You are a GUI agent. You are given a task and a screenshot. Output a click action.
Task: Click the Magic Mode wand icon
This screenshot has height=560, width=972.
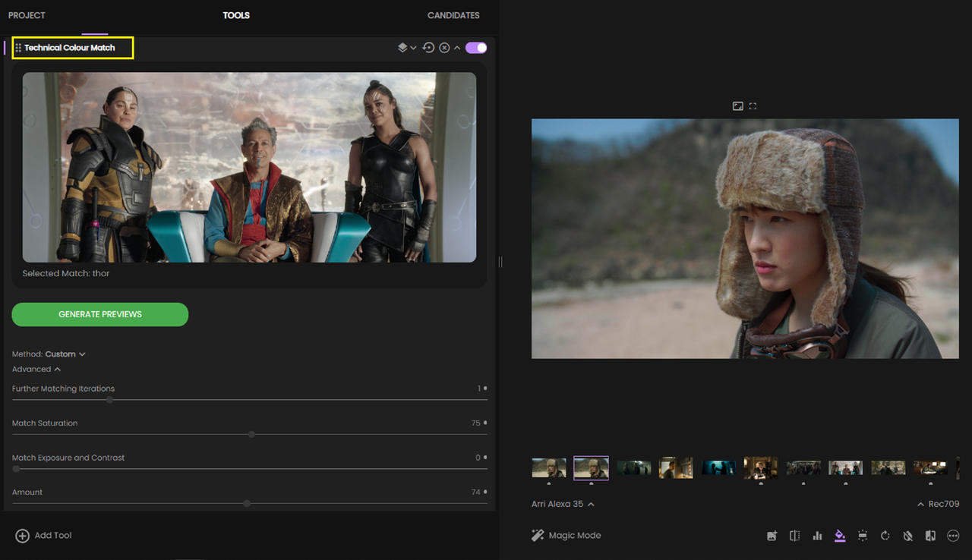538,536
